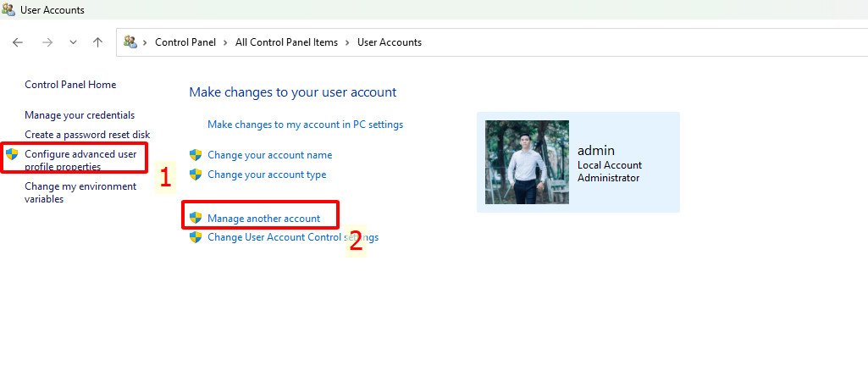Expand chevron after Control Panel breadcrumb
The image size is (868, 366).
click(225, 42)
